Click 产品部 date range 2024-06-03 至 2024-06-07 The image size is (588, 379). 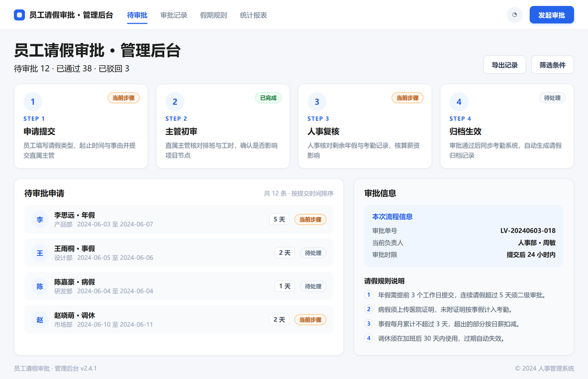point(115,224)
